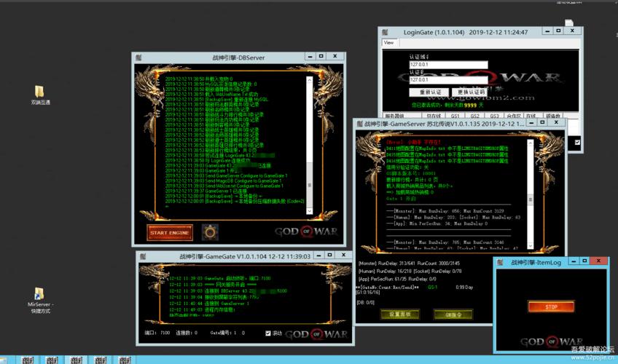Select the MirServer shortcut icon on desktop
This screenshot has height=364, width=618.
tap(39, 300)
